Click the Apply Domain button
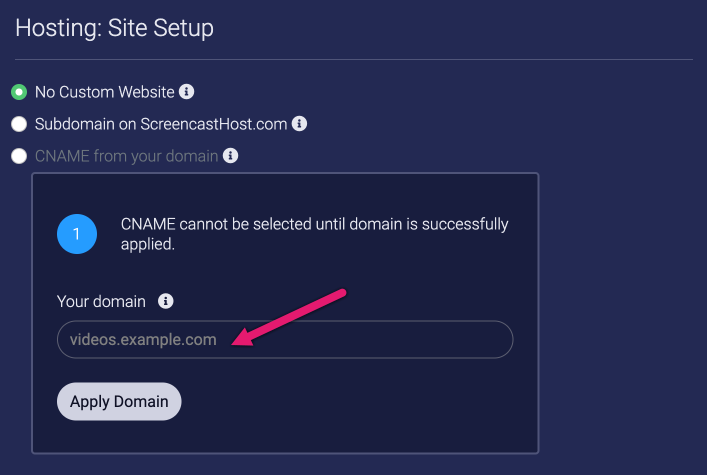Image resolution: width=707 pixels, height=475 pixels. tap(119, 401)
